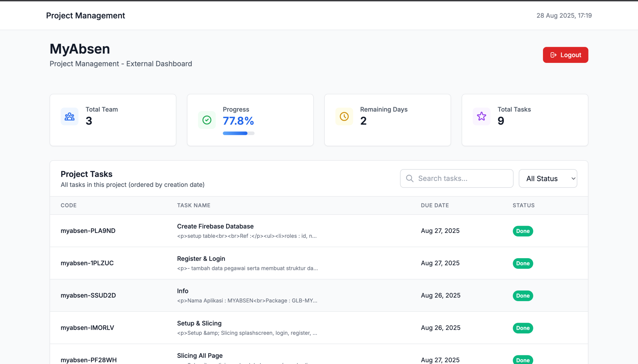The width and height of the screenshot is (638, 364).
Task: Click the Done badge for Info task
Action: [x=523, y=296]
